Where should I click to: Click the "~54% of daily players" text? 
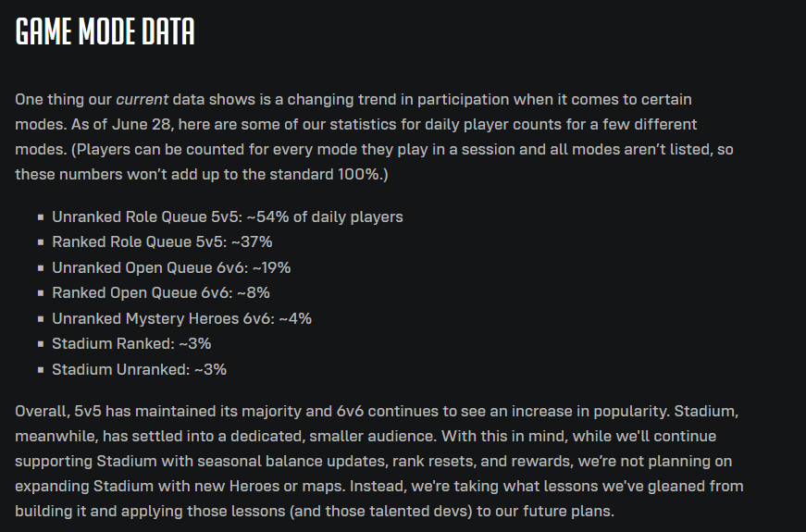[x=325, y=217]
